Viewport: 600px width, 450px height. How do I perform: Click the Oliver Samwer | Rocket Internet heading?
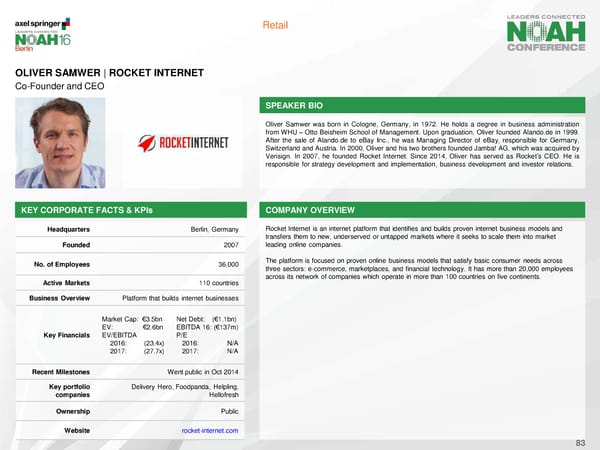point(109,72)
